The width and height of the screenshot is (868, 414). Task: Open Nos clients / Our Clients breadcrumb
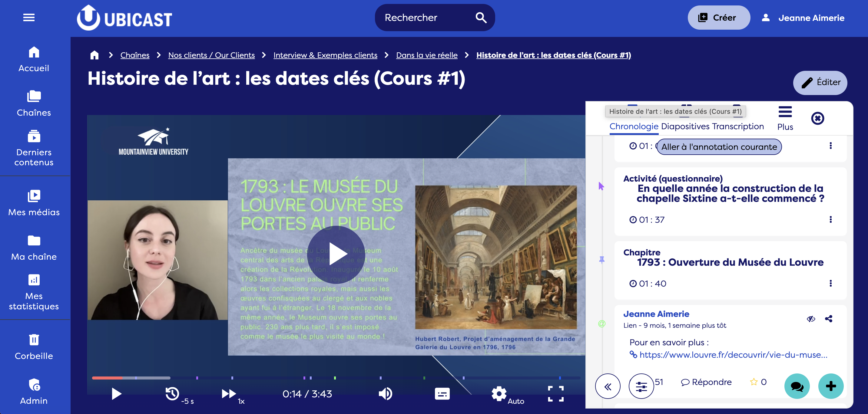tap(211, 55)
